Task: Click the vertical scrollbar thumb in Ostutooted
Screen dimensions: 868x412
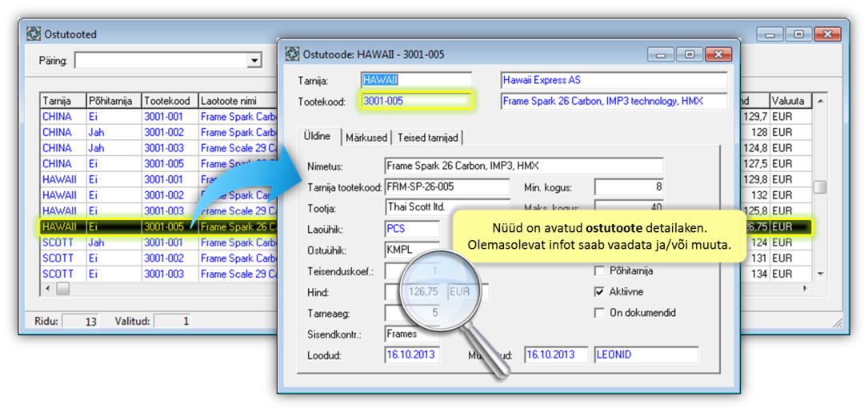Action: 820,187
